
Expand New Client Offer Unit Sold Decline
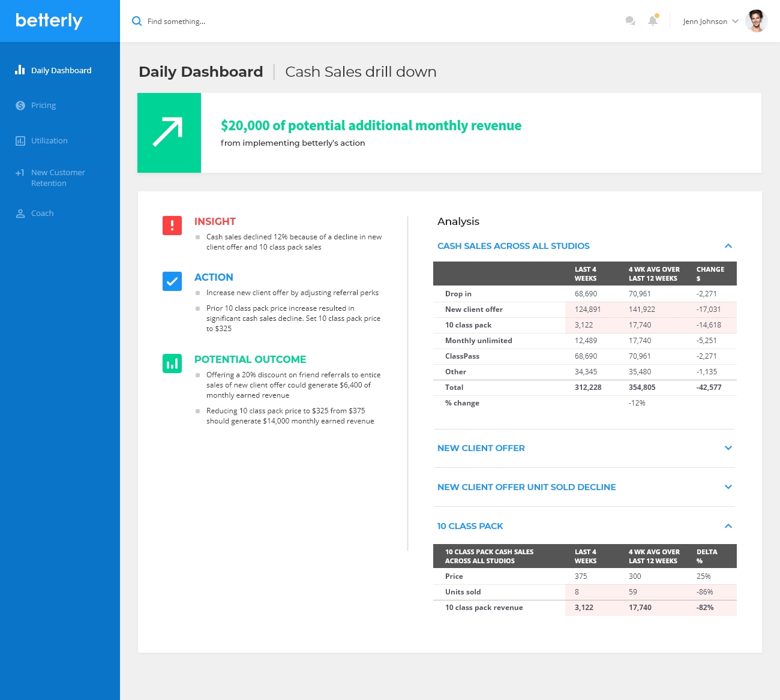point(728,487)
